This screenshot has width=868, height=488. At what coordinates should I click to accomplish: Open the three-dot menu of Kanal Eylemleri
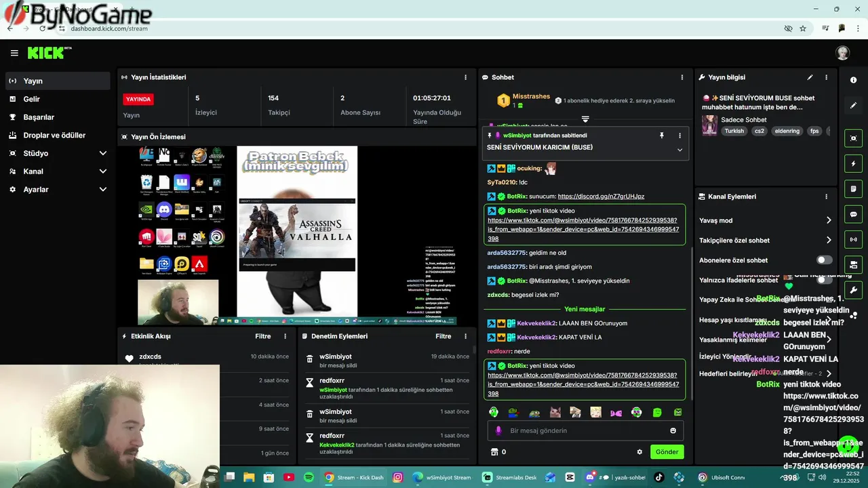(826, 197)
